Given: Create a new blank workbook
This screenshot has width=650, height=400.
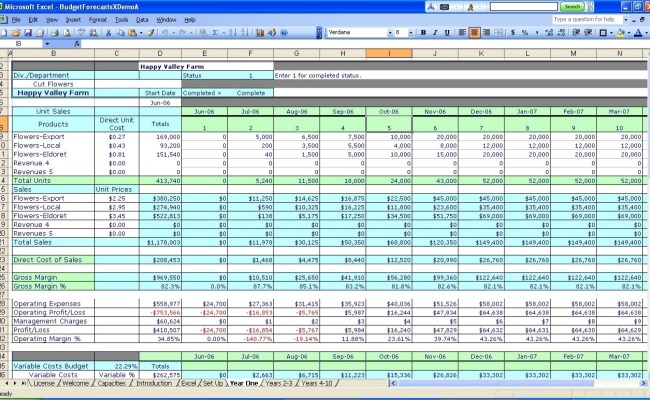Looking at the screenshot, I should pyautogui.click(x=4, y=32).
